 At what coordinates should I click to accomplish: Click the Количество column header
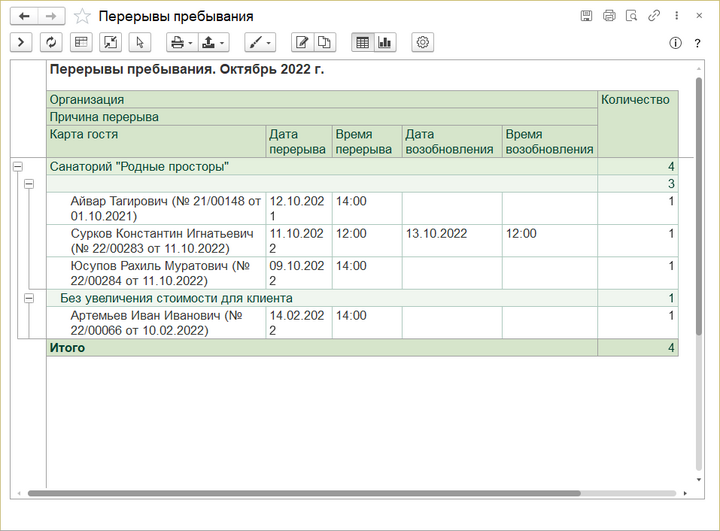[x=638, y=124]
